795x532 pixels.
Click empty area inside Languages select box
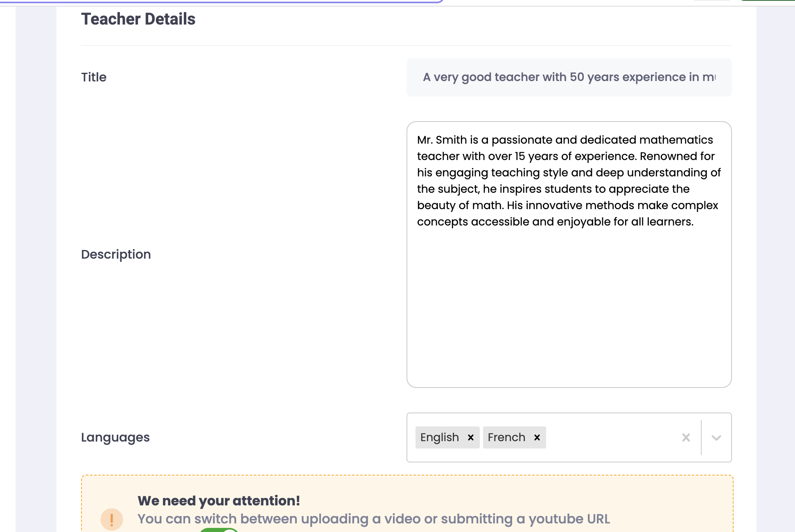[x=610, y=437]
